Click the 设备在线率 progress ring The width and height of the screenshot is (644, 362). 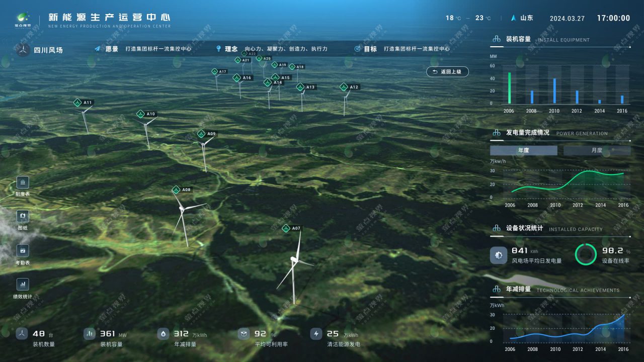coord(586,254)
